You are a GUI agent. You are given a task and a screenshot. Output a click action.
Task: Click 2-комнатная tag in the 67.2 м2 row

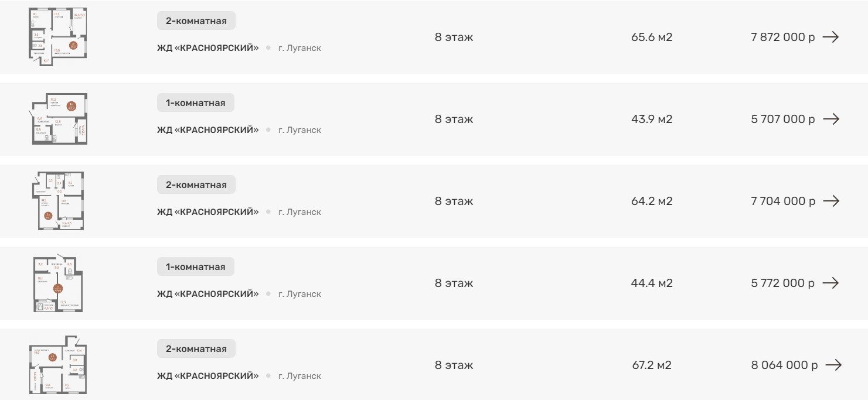(196, 349)
